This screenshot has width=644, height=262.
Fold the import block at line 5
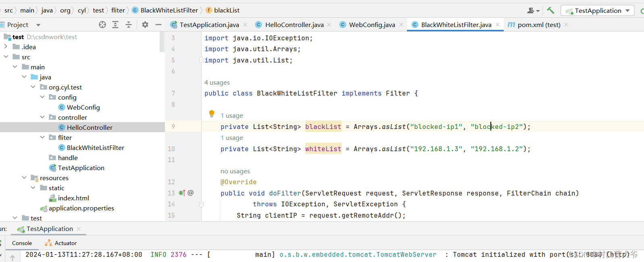click(201, 60)
